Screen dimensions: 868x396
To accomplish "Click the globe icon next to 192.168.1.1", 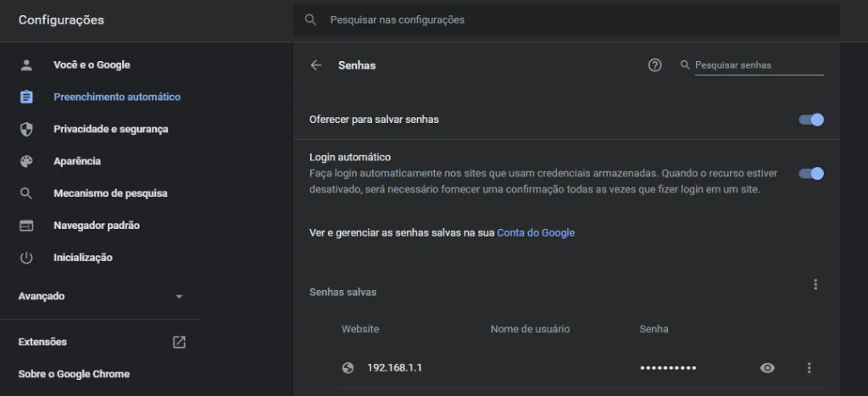I will tap(348, 368).
